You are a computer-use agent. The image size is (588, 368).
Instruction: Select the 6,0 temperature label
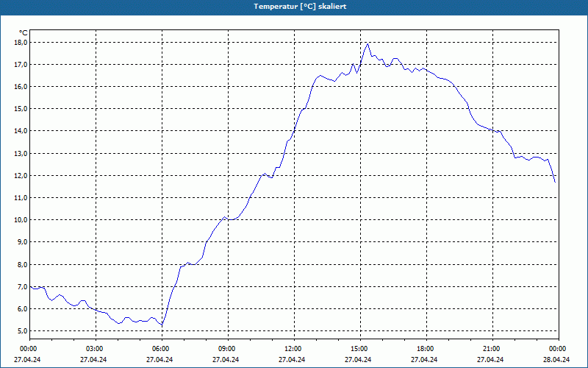point(23,309)
